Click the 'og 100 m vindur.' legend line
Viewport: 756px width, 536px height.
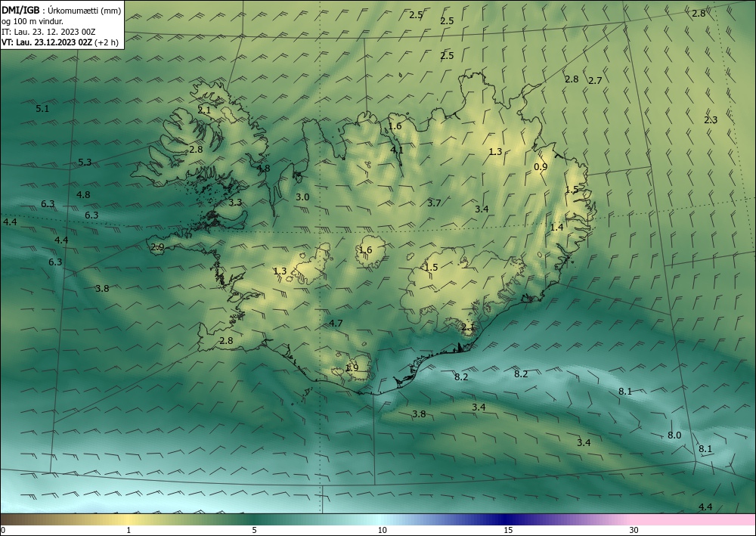[x=33, y=21]
